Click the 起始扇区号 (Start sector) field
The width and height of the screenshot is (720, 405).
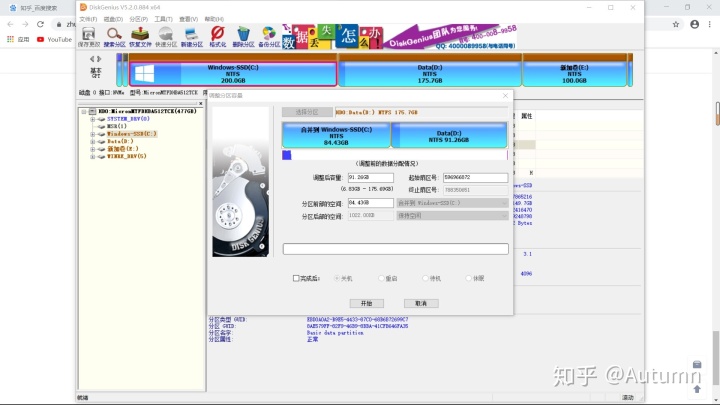coord(475,177)
